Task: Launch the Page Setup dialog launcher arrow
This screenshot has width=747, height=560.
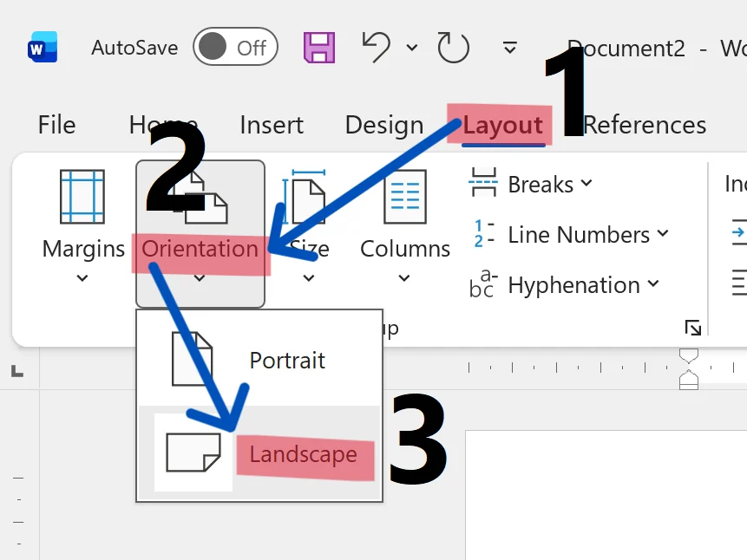Action: [692, 328]
